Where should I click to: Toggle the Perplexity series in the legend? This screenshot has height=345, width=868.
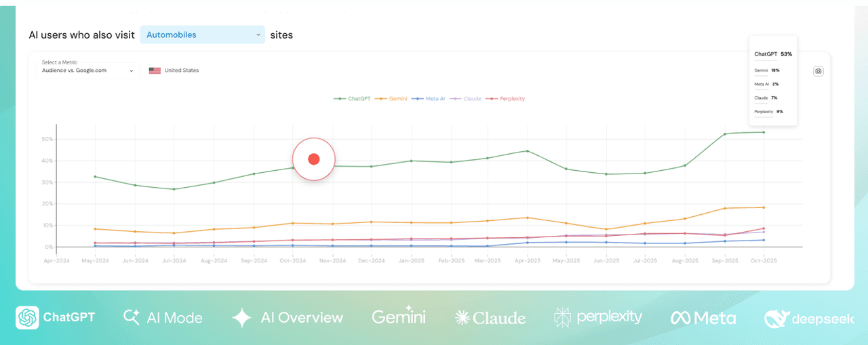[505, 99]
